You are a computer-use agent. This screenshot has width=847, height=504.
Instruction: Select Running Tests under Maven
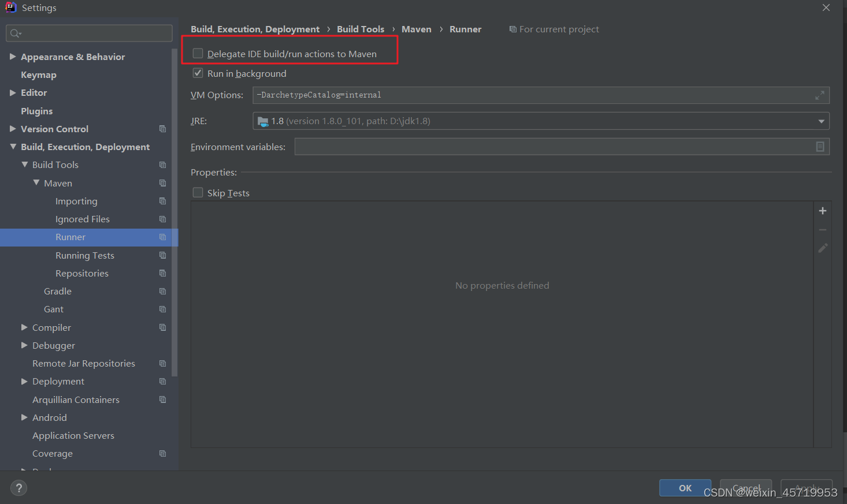click(x=85, y=255)
